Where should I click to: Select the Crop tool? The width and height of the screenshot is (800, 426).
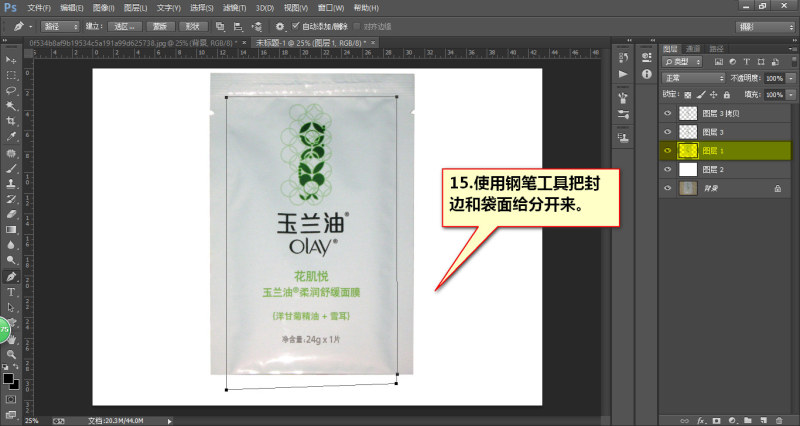pos(11,121)
